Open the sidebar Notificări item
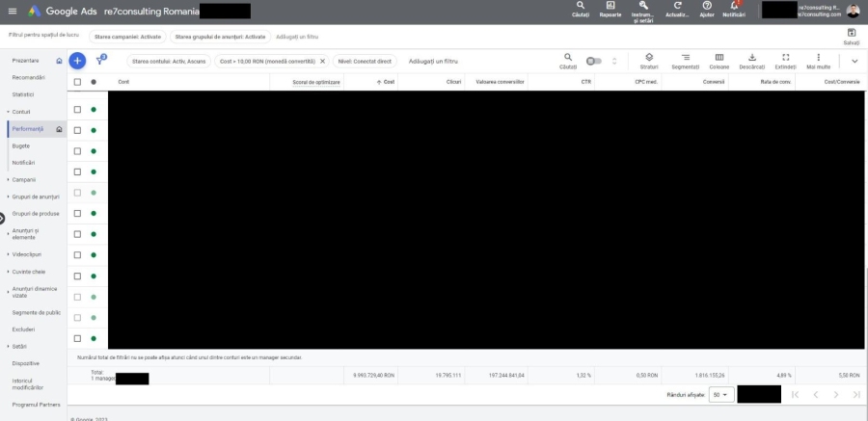Viewport: 868px width, 421px height. coord(23,163)
